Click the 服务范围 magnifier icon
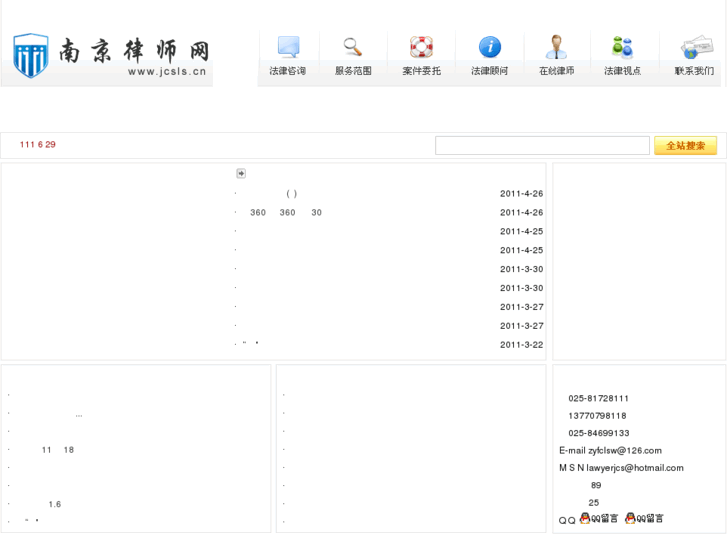This screenshot has height=545, width=727. pos(353,47)
